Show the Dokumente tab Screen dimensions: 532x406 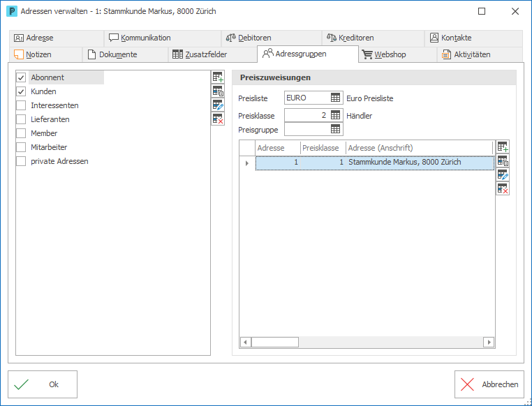point(125,54)
